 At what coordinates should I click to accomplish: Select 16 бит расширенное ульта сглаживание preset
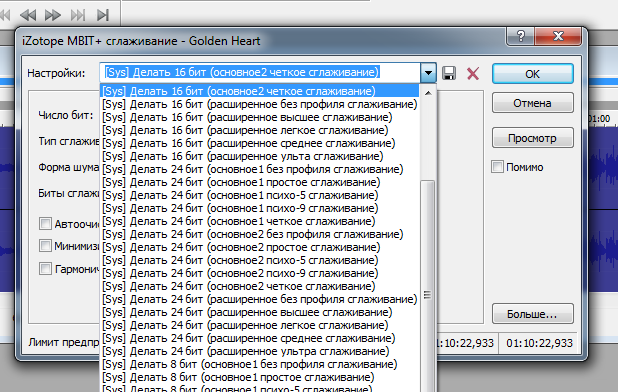(243, 156)
